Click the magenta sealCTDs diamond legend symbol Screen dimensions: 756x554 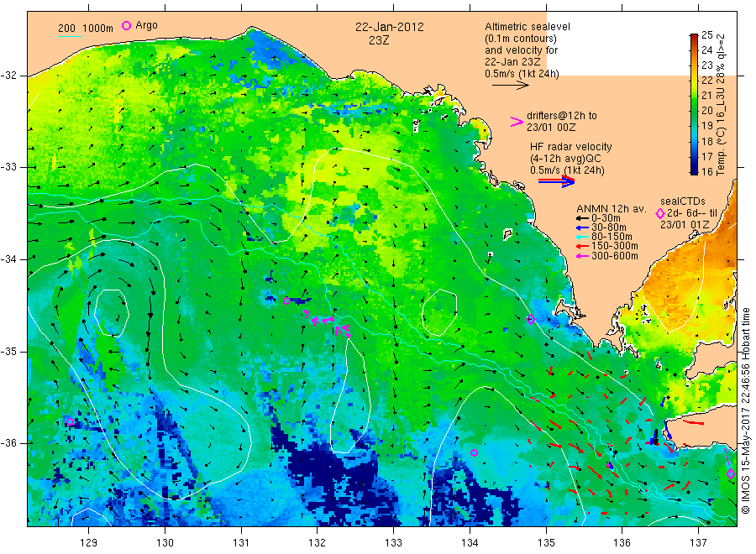(660, 213)
